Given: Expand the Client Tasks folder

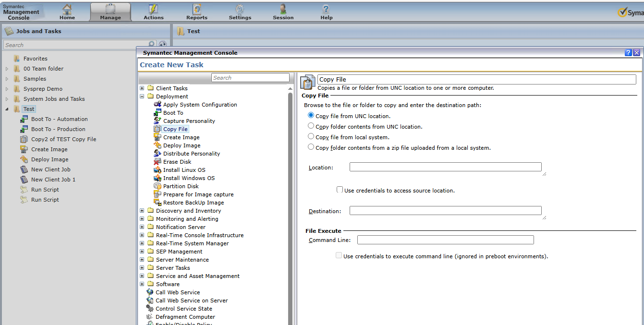Looking at the screenshot, I should coord(142,88).
